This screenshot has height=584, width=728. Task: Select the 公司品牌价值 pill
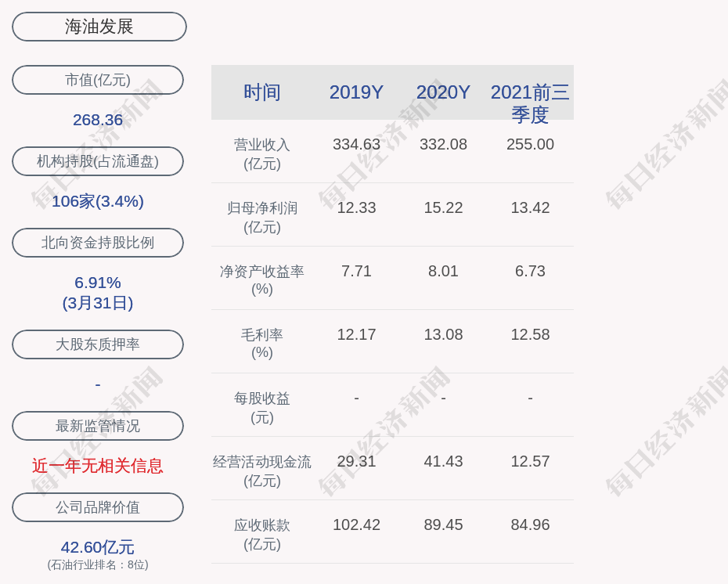click(98, 507)
